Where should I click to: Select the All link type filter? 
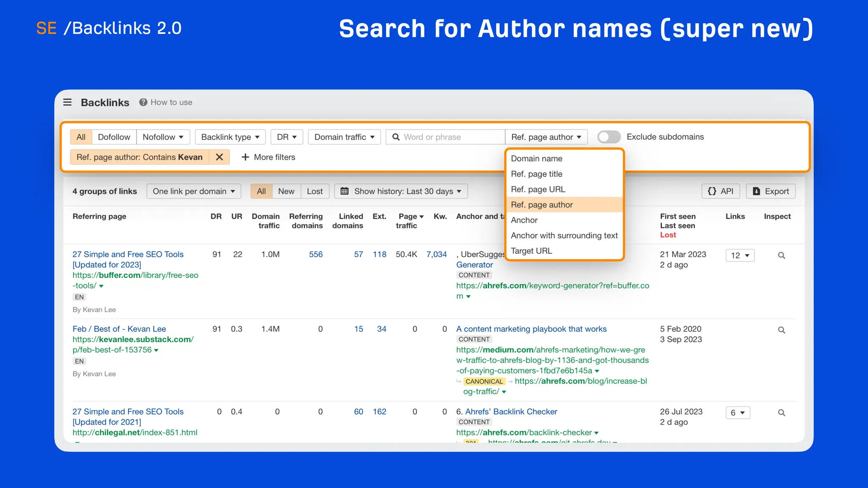[81, 137]
